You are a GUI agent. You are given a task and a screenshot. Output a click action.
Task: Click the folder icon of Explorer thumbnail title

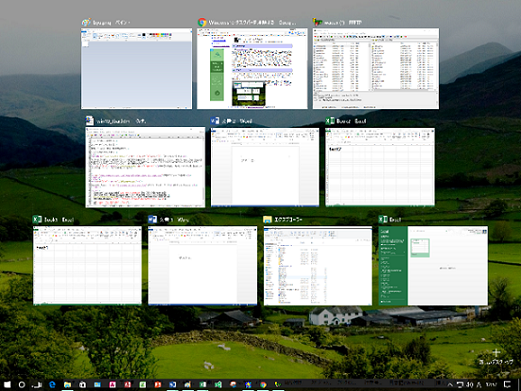(267, 219)
